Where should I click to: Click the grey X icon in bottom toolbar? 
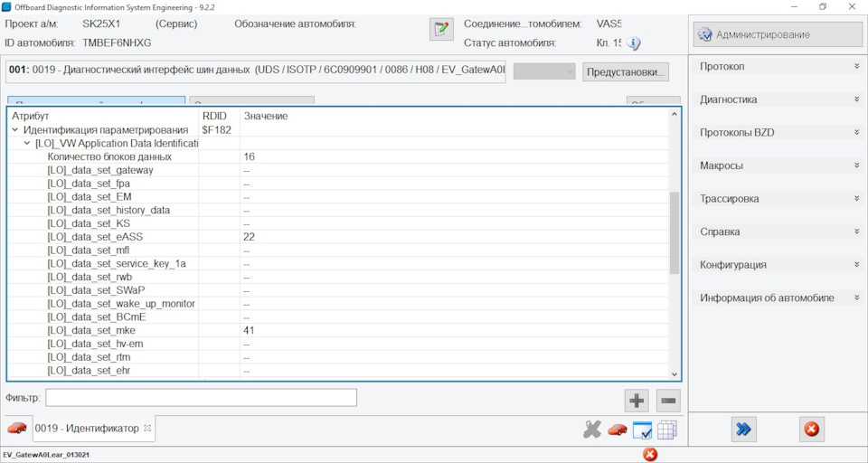(592, 430)
